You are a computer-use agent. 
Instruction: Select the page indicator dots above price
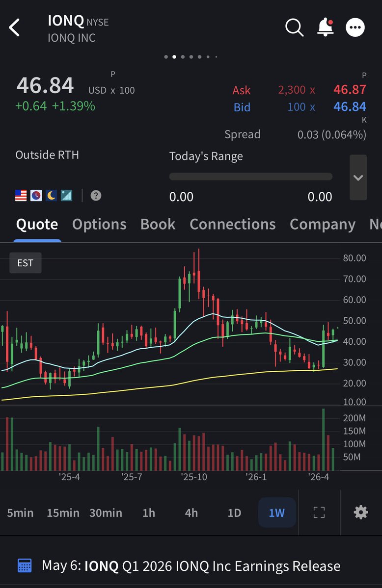pos(191,57)
